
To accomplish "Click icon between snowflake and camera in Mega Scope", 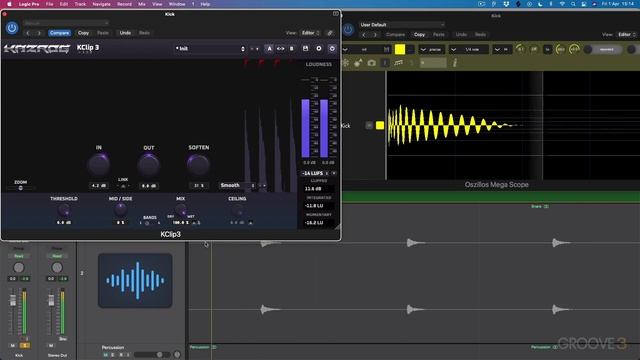I will tap(358, 63).
